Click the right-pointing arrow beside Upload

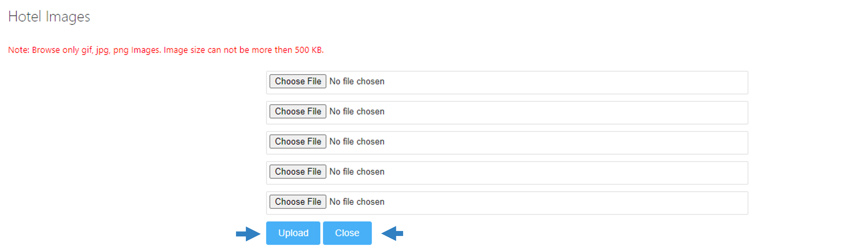(x=248, y=234)
